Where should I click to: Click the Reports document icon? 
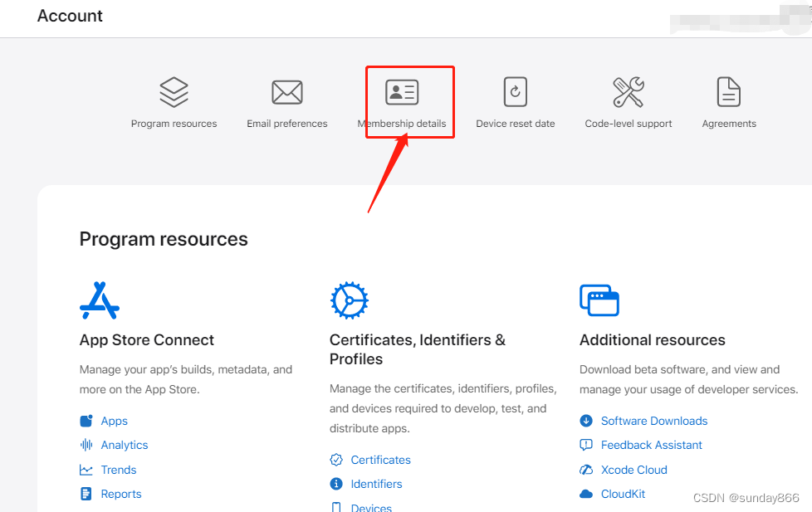coord(86,494)
